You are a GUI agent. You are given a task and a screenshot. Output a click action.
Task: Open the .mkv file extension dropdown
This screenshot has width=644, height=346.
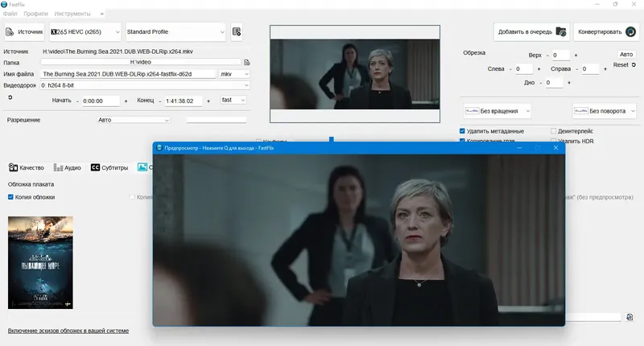coord(234,74)
